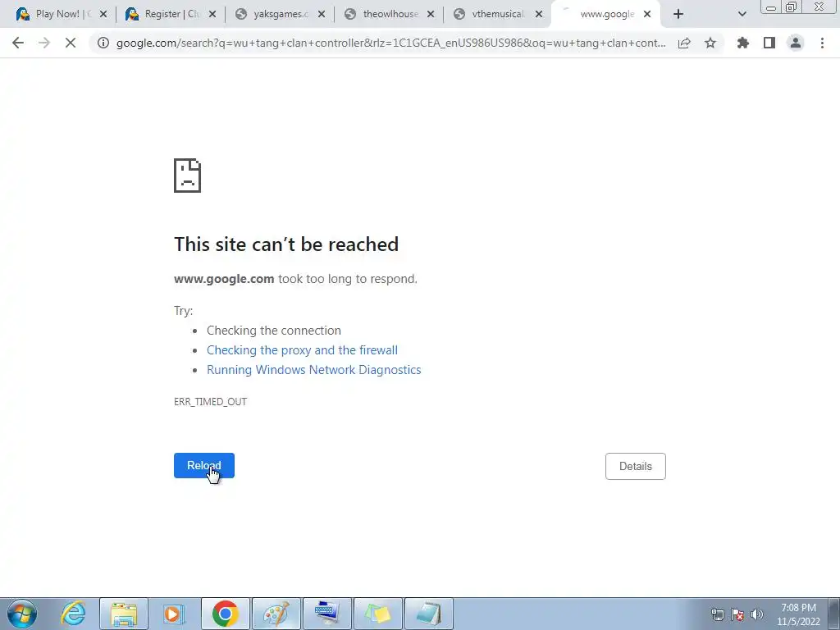Viewport: 840px width, 630px height.
Task: Restore down the Chrome window
Action: coord(792,7)
